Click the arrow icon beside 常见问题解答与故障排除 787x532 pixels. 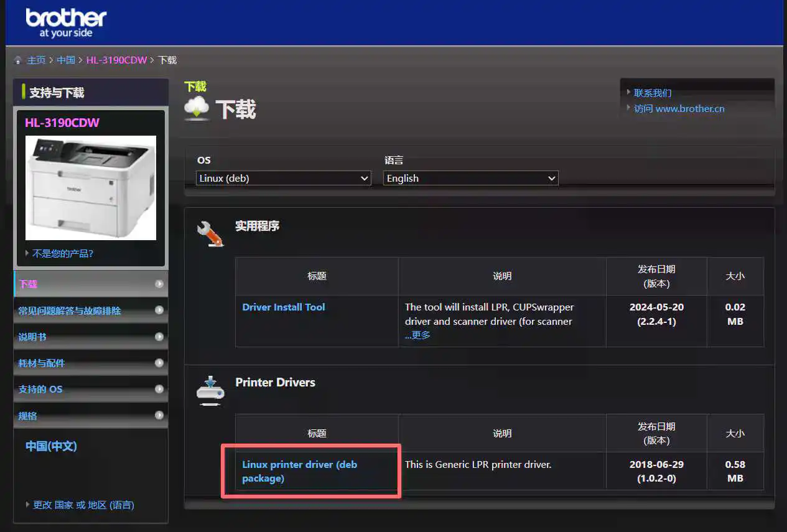click(159, 310)
